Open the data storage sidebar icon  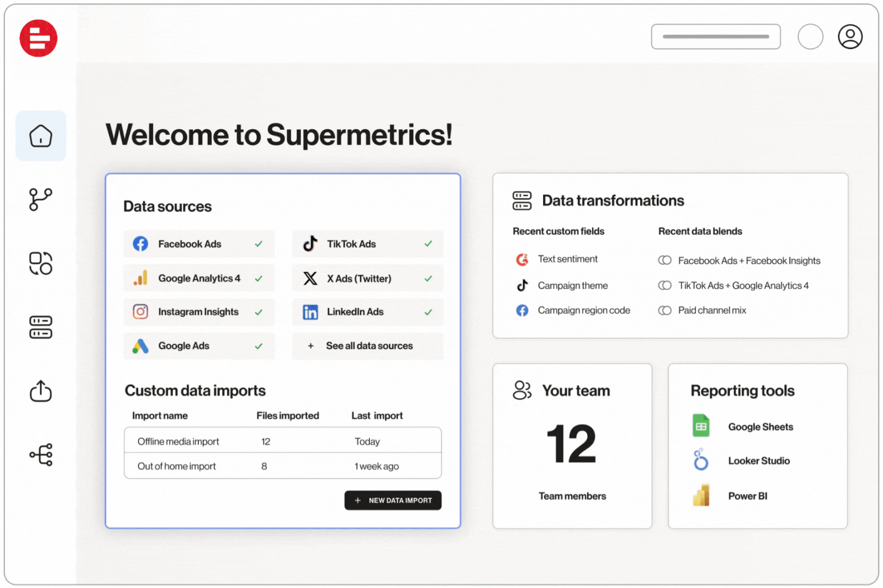(41, 327)
